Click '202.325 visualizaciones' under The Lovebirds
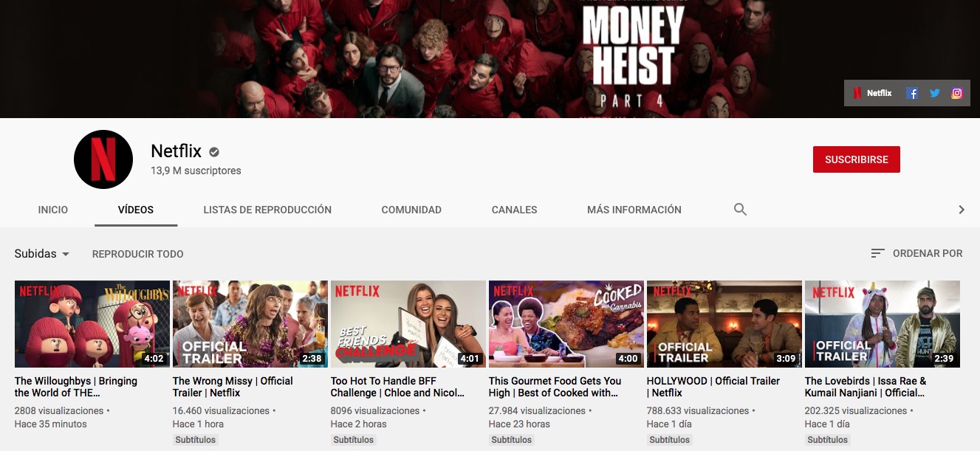The image size is (980, 451). (x=856, y=410)
